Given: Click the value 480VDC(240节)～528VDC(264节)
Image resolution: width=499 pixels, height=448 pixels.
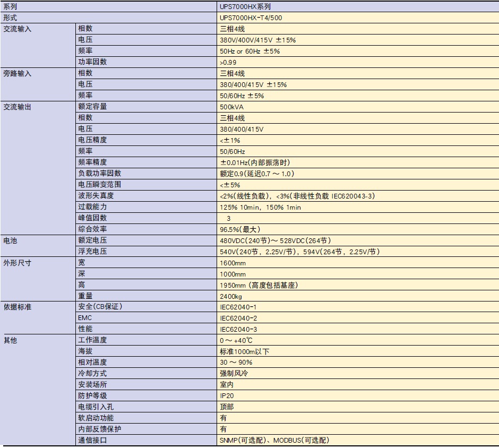Looking at the screenshot, I should point(276,240).
